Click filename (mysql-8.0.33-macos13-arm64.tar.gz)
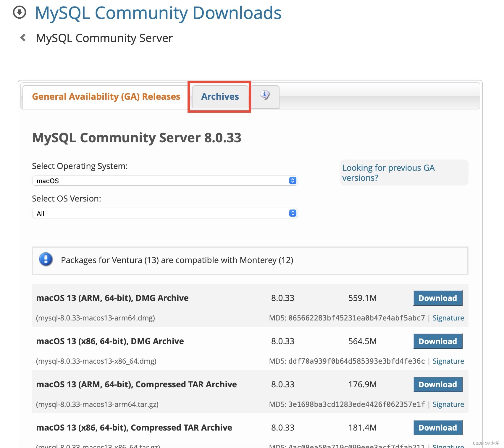This screenshot has height=448, width=504. [97, 405]
